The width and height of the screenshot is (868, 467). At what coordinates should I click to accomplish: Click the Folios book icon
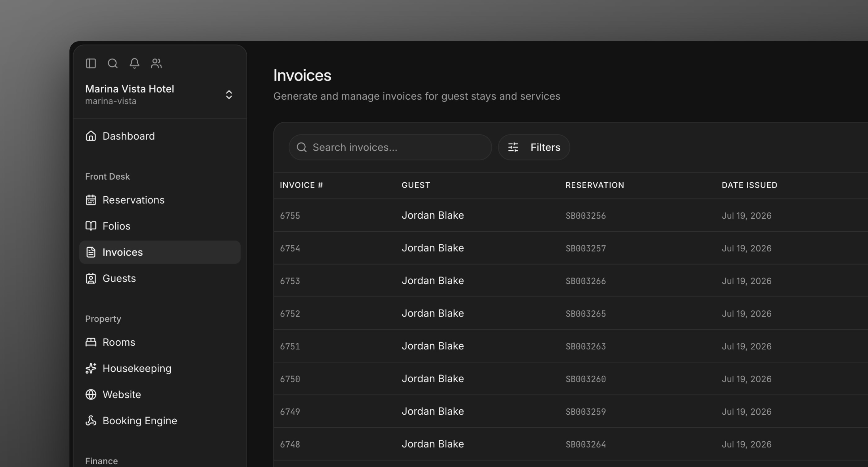click(x=91, y=226)
